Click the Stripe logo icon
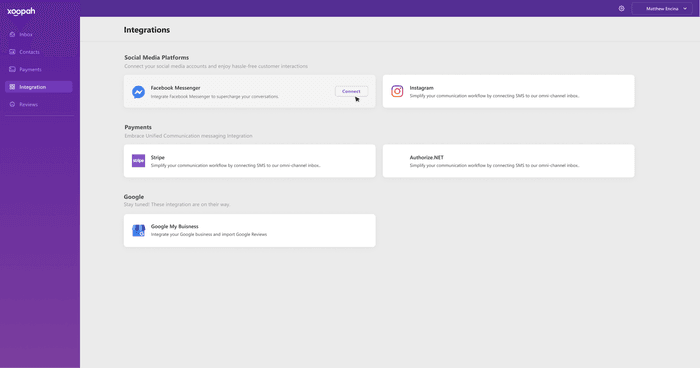This screenshot has height=368, width=700. (x=138, y=161)
